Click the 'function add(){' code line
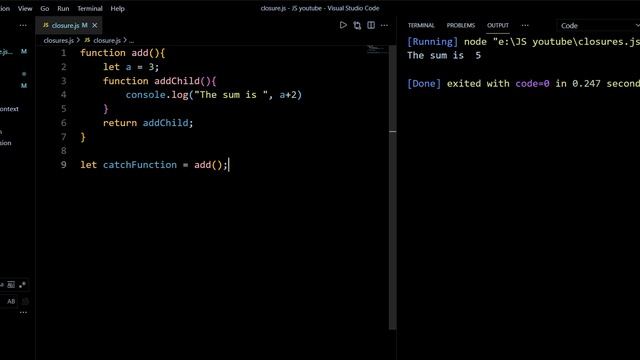The height and width of the screenshot is (360, 640). (x=122, y=53)
